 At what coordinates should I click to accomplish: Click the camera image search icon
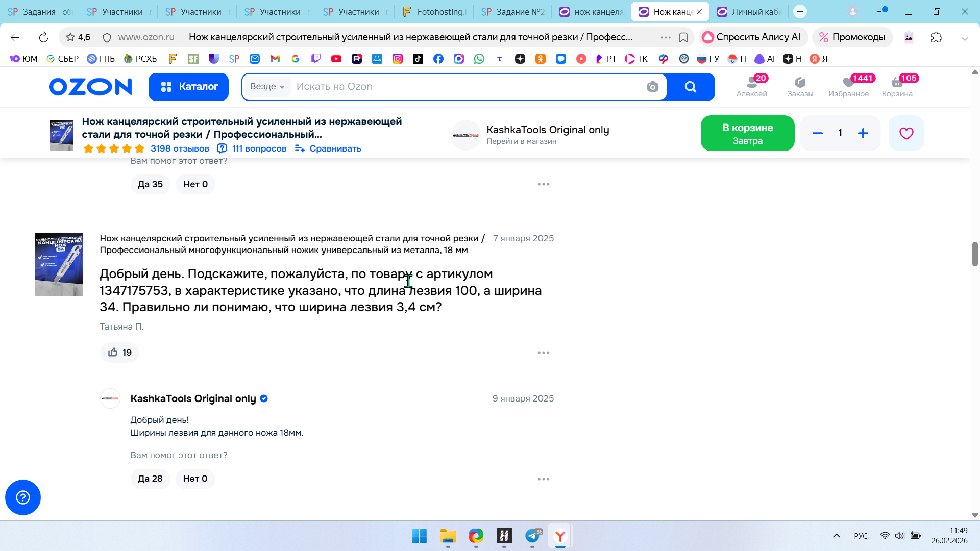tap(652, 87)
